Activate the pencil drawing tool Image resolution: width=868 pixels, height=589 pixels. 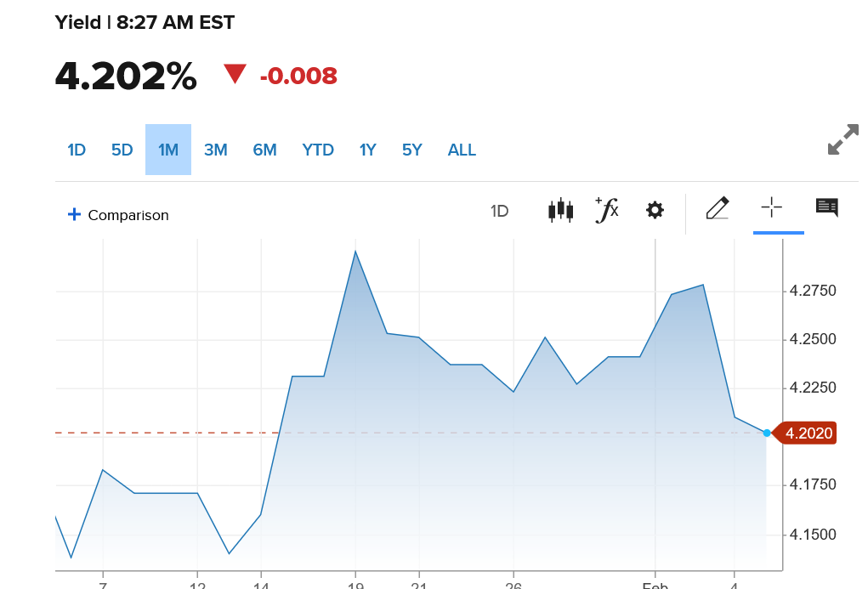click(718, 208)
